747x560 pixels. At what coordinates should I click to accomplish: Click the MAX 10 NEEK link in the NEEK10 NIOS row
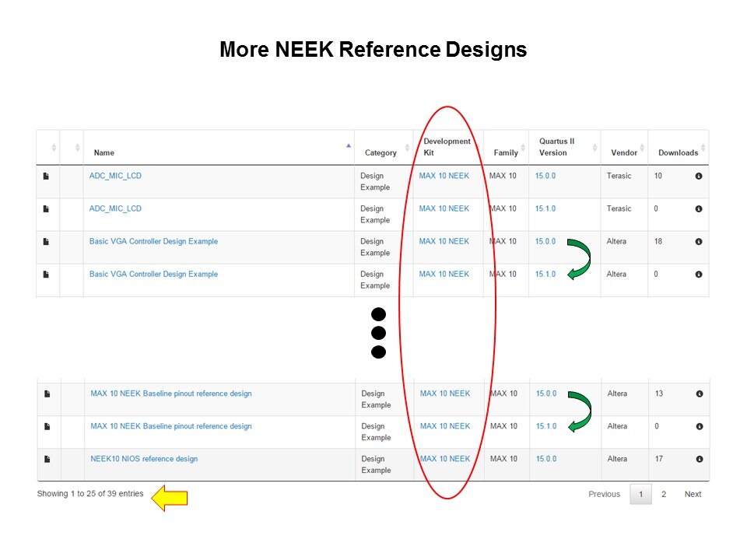(x=445, y=459)
